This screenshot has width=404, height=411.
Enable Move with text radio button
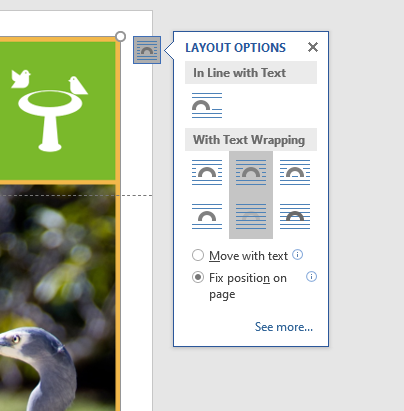click(198, 255)
